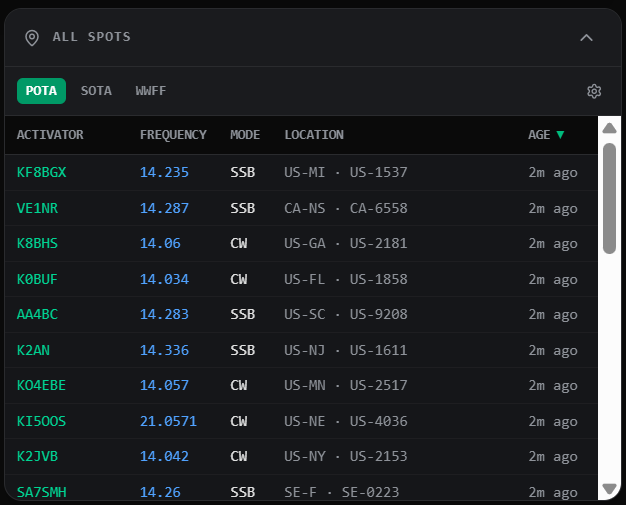Open spots settings gear icon
The height and width of the screenshot is (505, 626).
point(594,91)
